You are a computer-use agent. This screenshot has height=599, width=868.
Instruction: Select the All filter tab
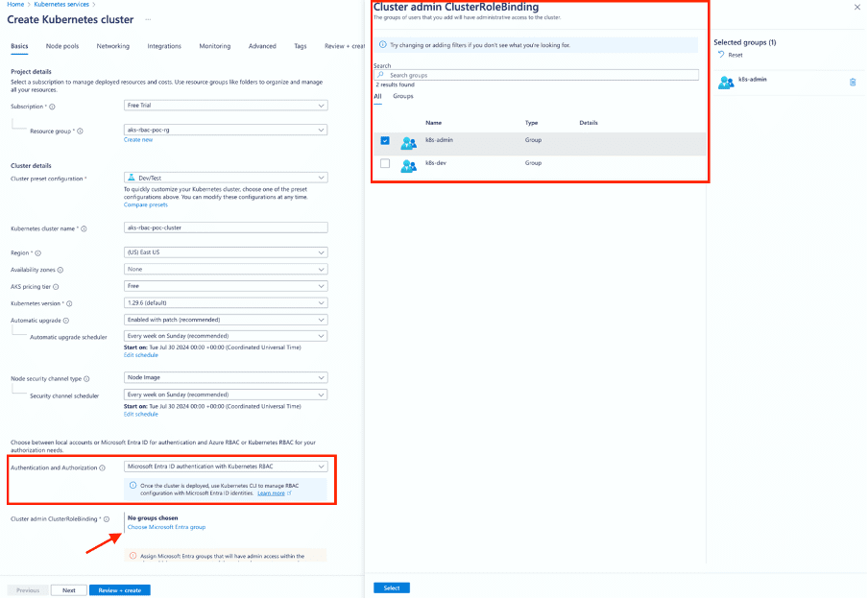pos(377,96)
